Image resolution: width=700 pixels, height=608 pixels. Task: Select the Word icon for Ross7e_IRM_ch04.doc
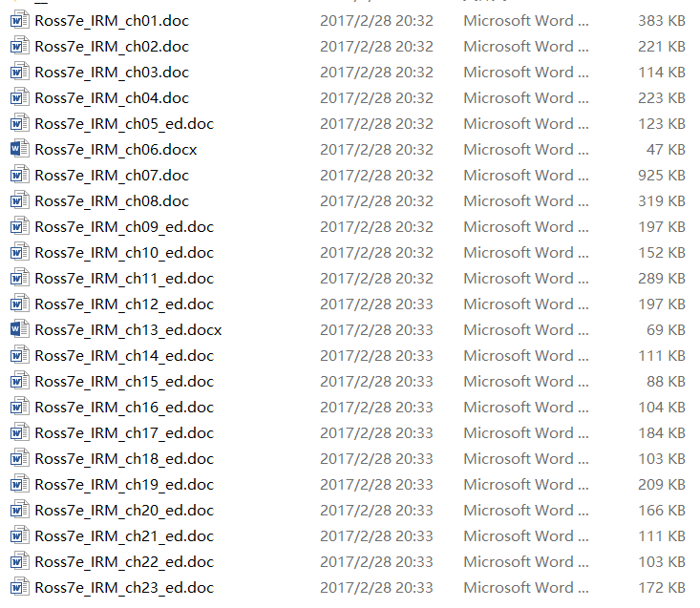pyautogui.click(x=20, y=97)
